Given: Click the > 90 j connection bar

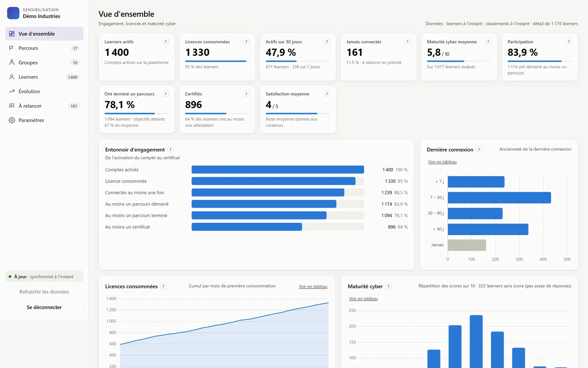Looking at the screenshot, I should coord(488,229).
